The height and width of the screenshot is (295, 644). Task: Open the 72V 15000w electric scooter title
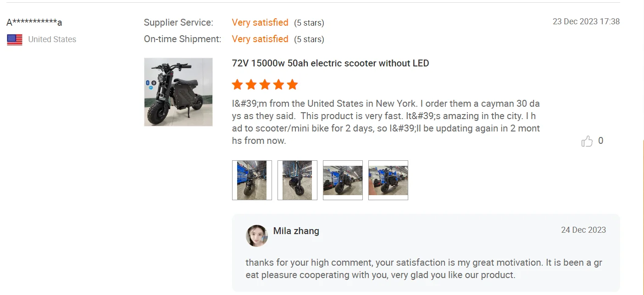pyautogui.click(x=330, y=63)
